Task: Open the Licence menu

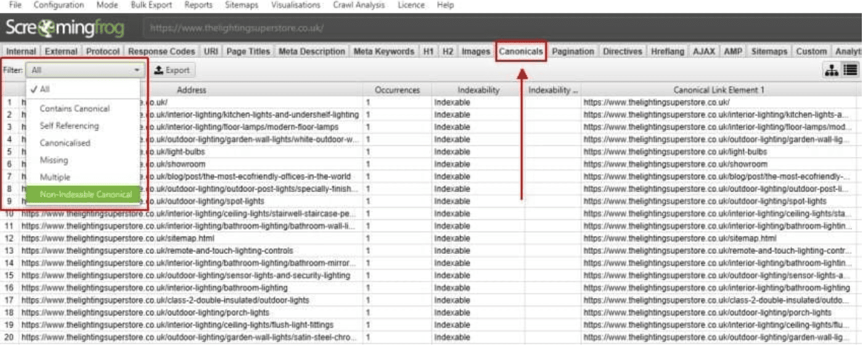Action: 411,5
